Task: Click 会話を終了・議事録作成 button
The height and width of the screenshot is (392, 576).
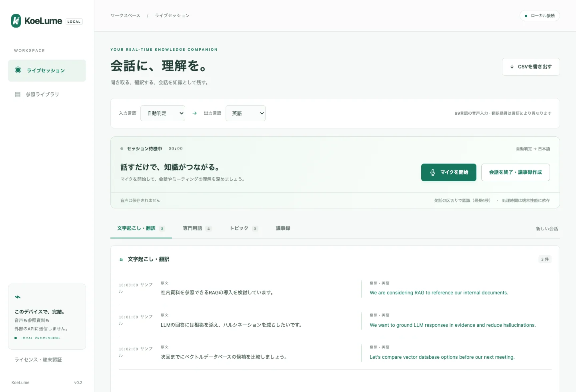Action: click(516, 172)
